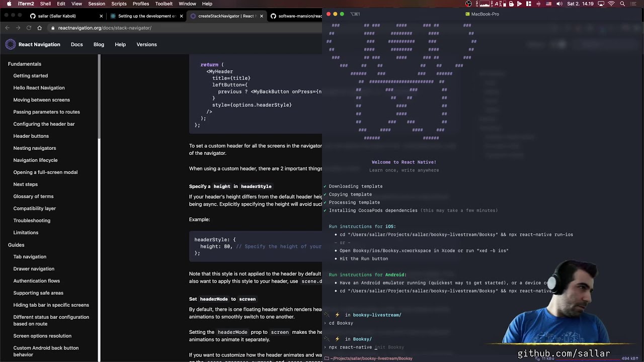Reload the browser page
644x362 pixels.
click(29, 28)
